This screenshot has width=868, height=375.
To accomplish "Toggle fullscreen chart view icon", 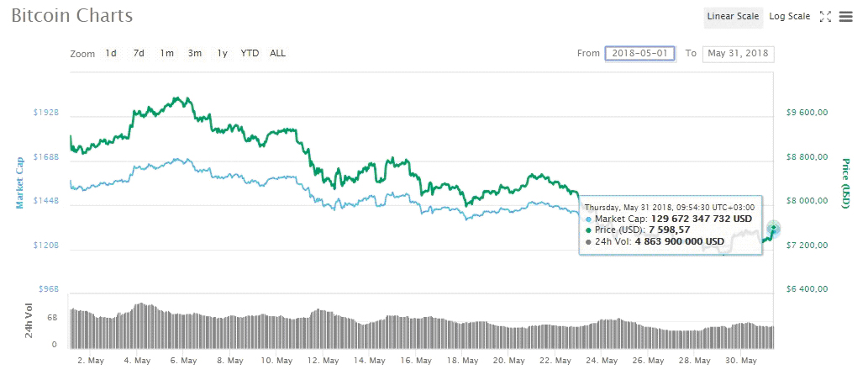I will pyautogui.click(x=825, y=17).
